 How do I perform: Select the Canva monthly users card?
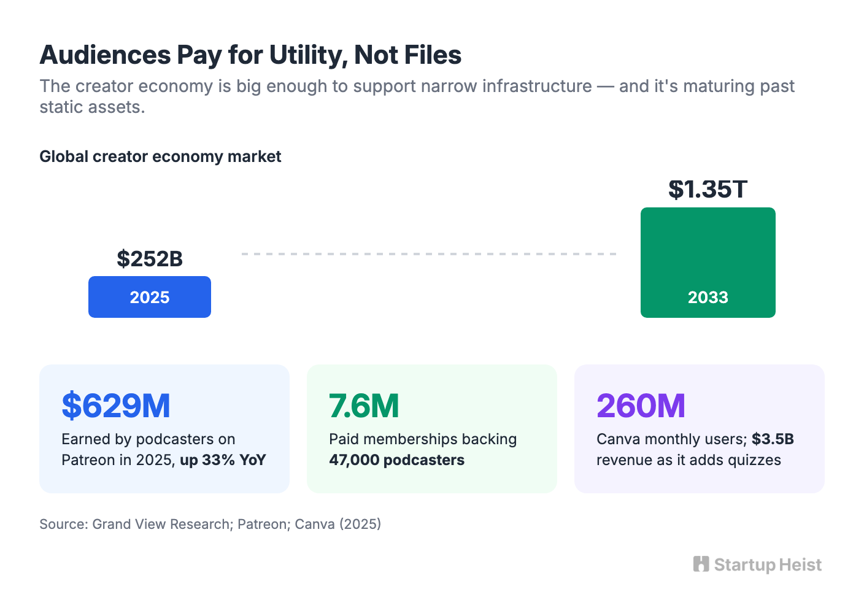(x=700, y=429)
